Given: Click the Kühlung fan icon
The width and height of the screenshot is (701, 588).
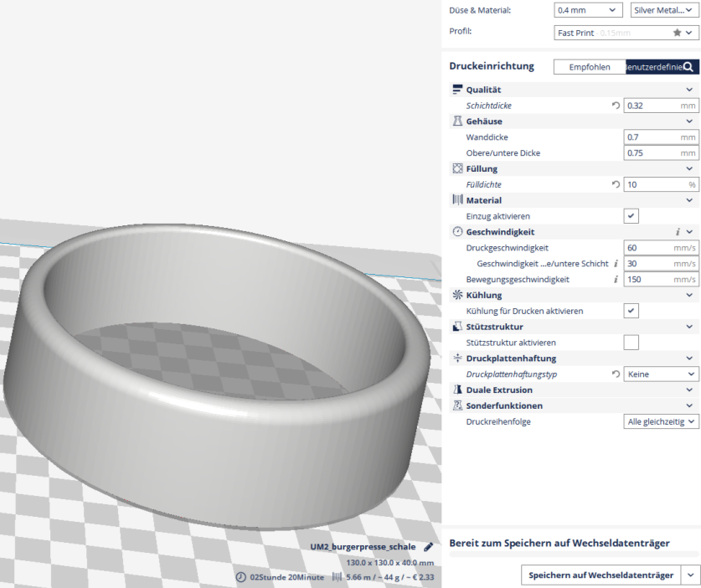Looking at the screenshot, I should [x=457, y=295].
